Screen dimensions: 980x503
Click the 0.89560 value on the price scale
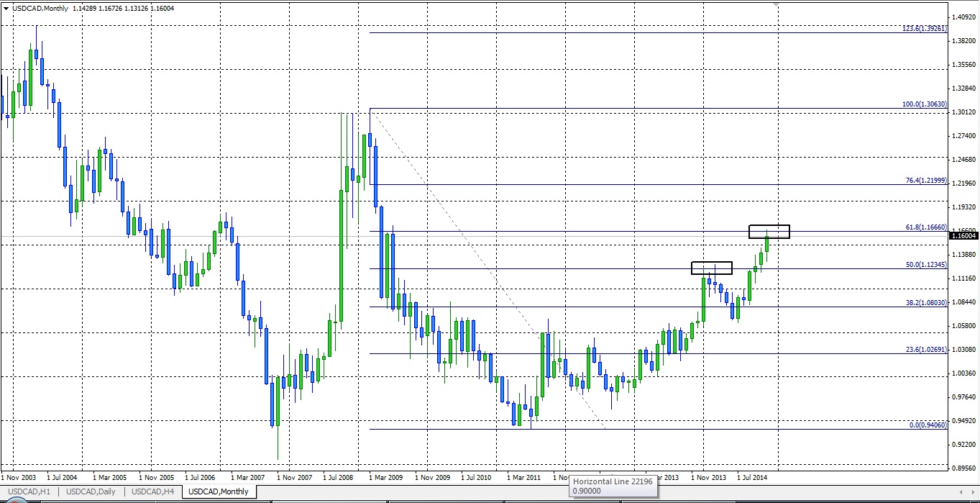click(x=963, y=468)
